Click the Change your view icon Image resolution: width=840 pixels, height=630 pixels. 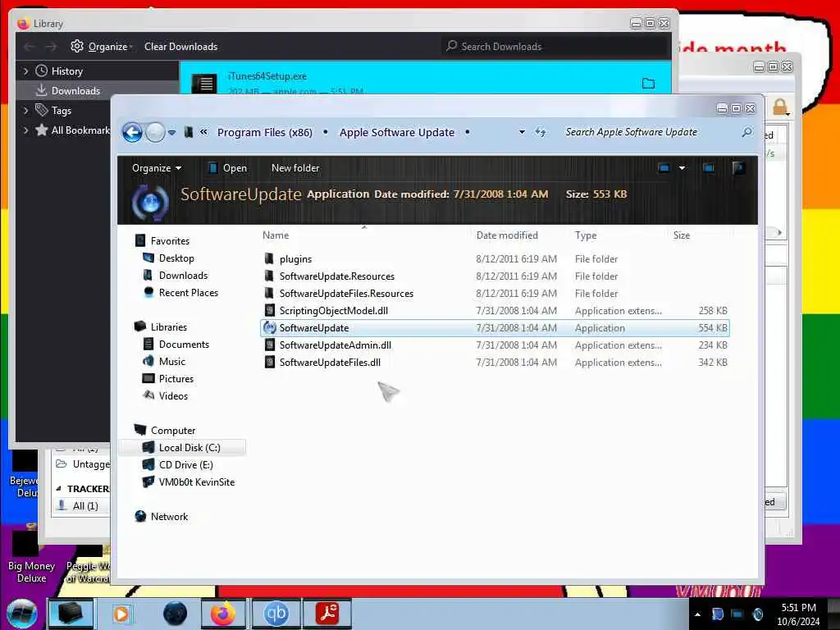(664, 168)
